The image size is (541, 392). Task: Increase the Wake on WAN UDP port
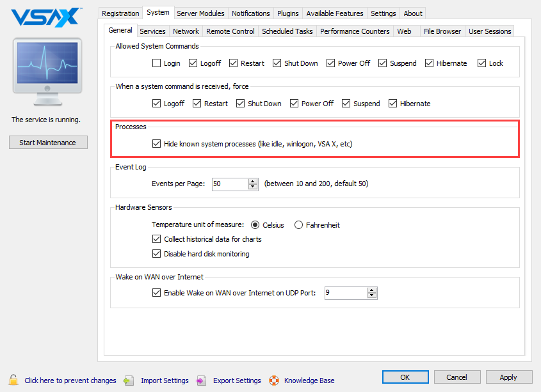pos(372,290)
